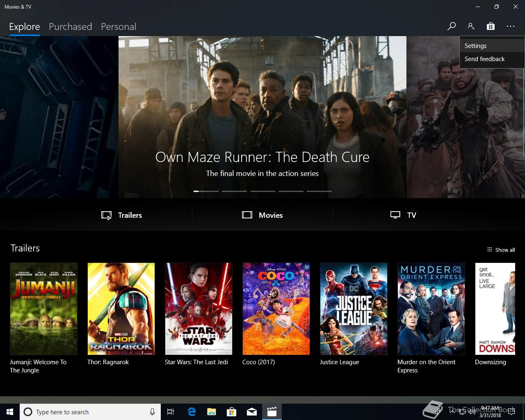Open the Movies category button
Screen dimensions: 525x420
[x=262, y=215]
